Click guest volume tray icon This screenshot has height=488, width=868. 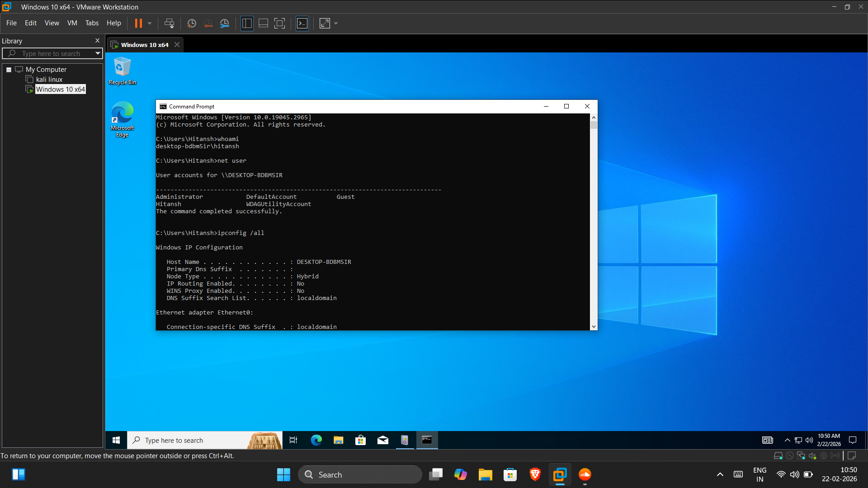tap(809, 440)
